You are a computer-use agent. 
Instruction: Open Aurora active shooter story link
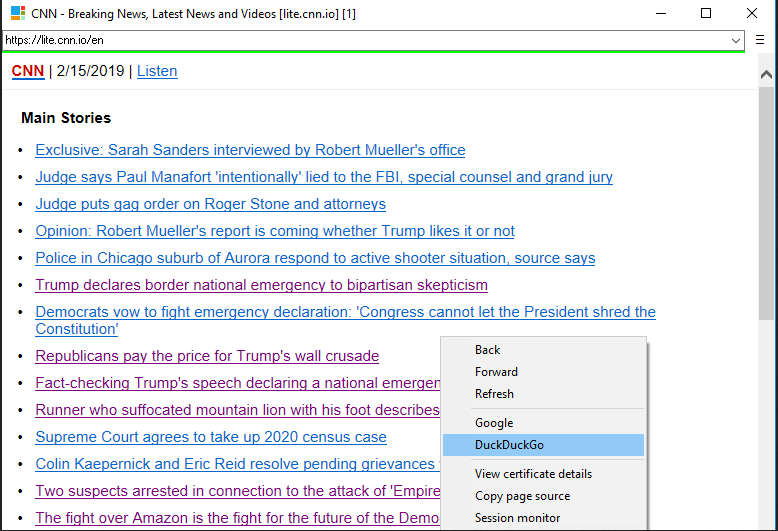click(x=315, y=258)
